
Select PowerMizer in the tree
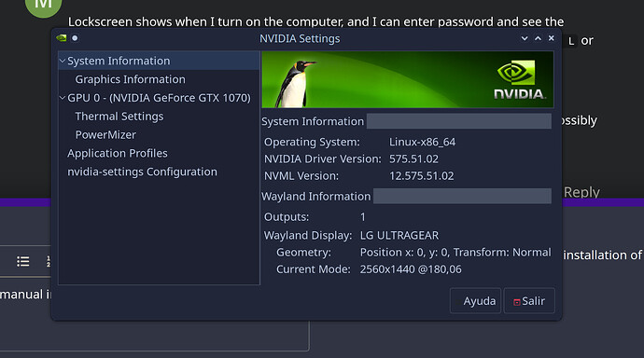point(105,134)
